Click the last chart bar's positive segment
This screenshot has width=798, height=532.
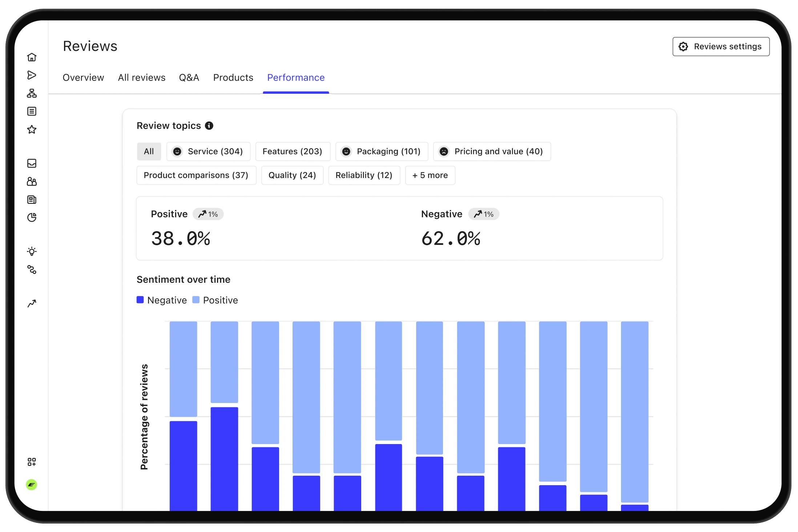click(x=635, y=411)
